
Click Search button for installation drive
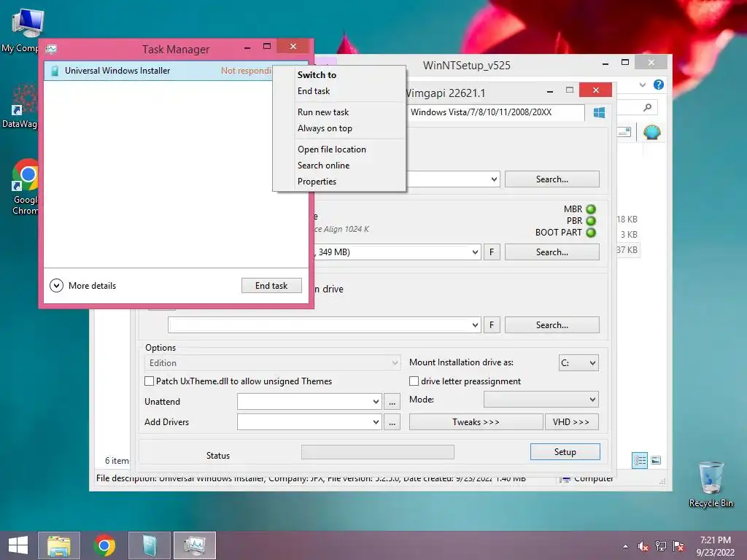coord(551,325)
